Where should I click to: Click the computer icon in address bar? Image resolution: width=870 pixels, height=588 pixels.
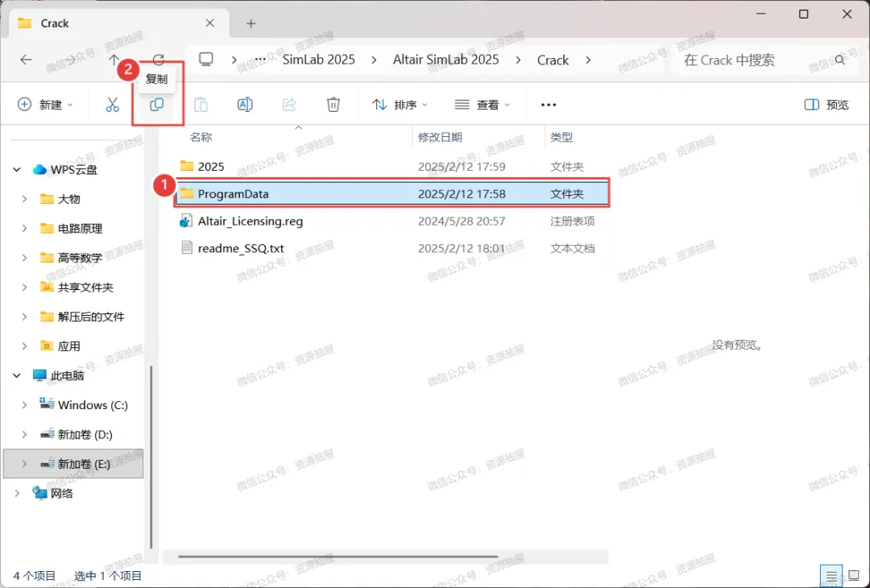206,60
